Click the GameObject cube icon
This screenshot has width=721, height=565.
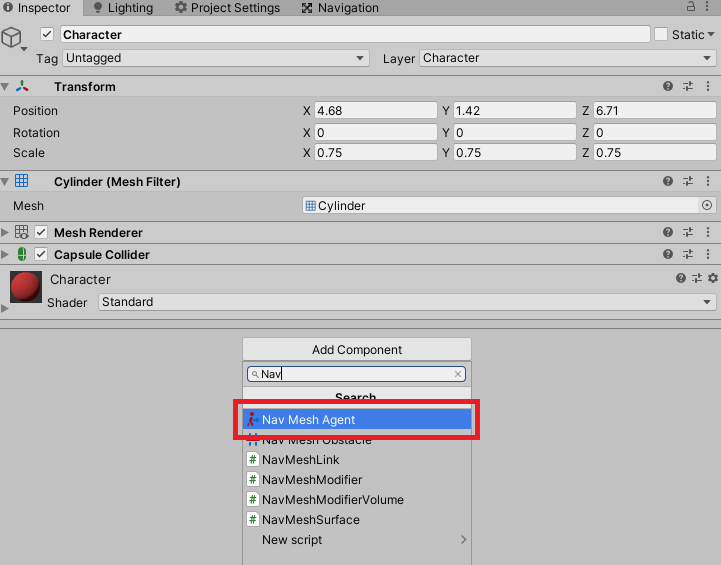[11, 37]
